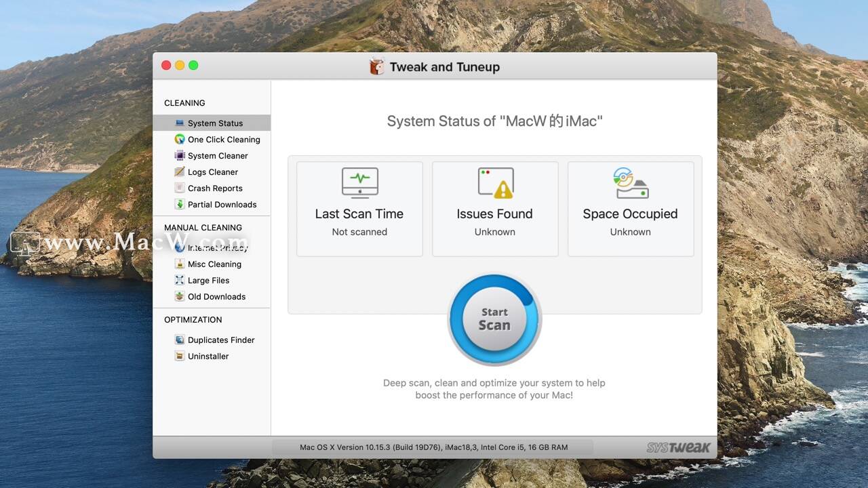Click the CLEANING section header
This screenshot has height=488, width=868.
tap(184, 103)
